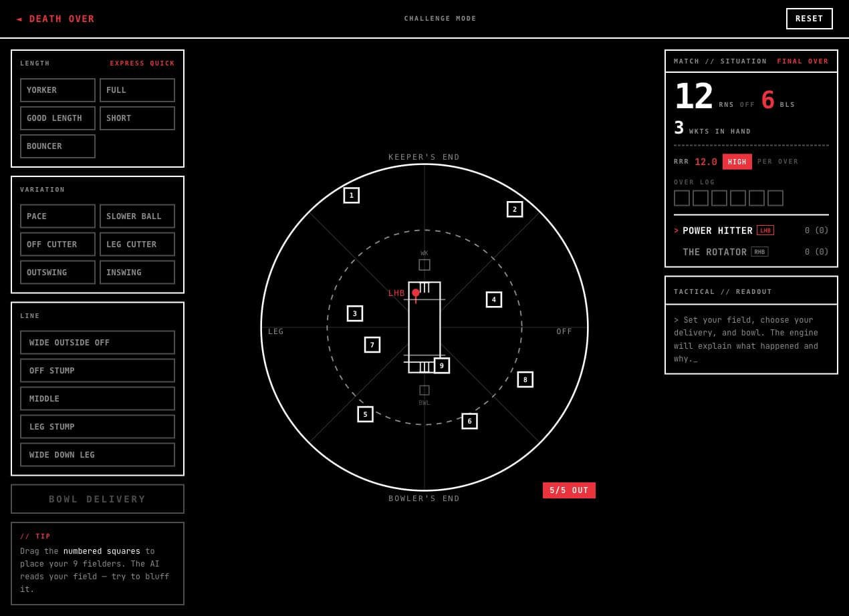Click the red LHB batsman marker
Image resolution: width=849 pixels, height=616 pixels.
coord(416,293)
